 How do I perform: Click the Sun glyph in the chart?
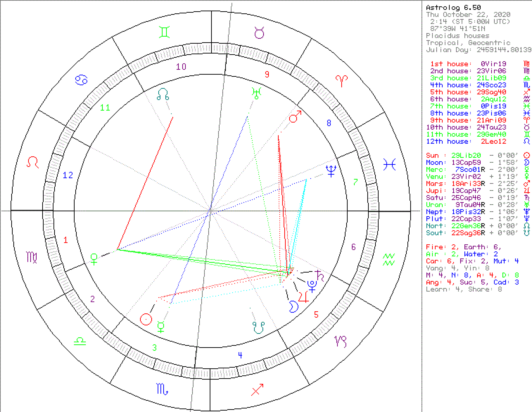[146, 319]
